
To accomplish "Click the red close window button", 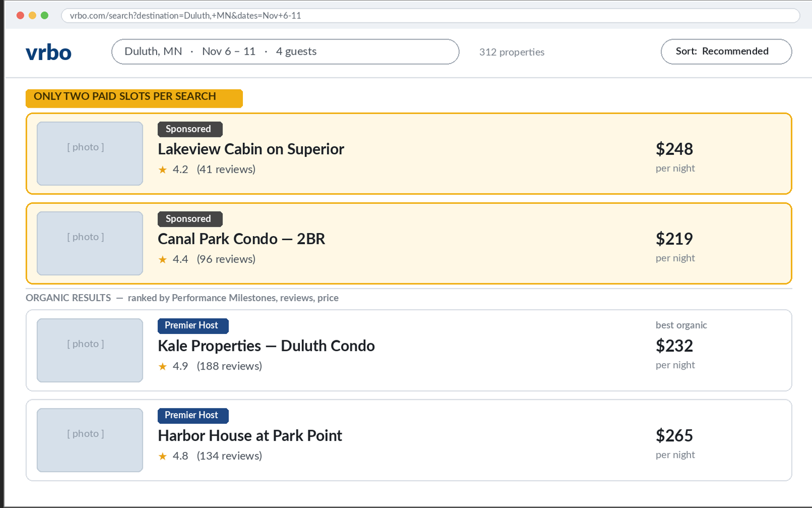I will coord(20,15).
